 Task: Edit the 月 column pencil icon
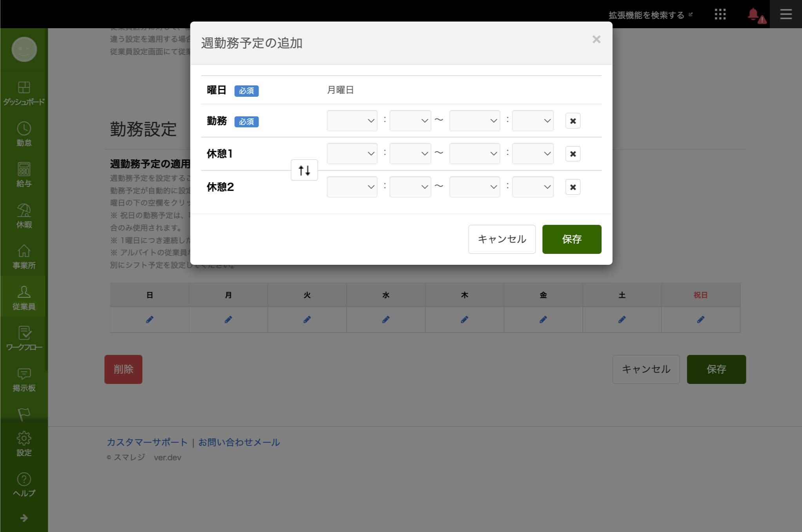pyautogui.click(x=228, y=320)
